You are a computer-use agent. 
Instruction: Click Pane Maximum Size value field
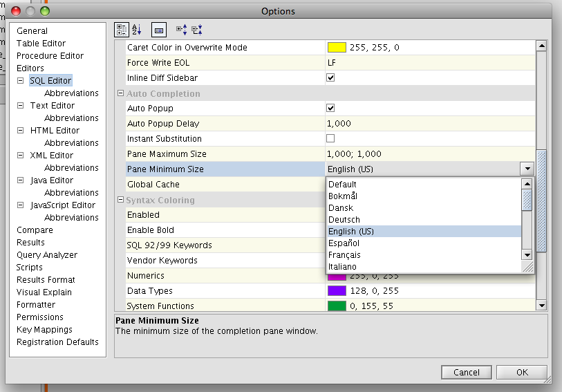(431, 154)
